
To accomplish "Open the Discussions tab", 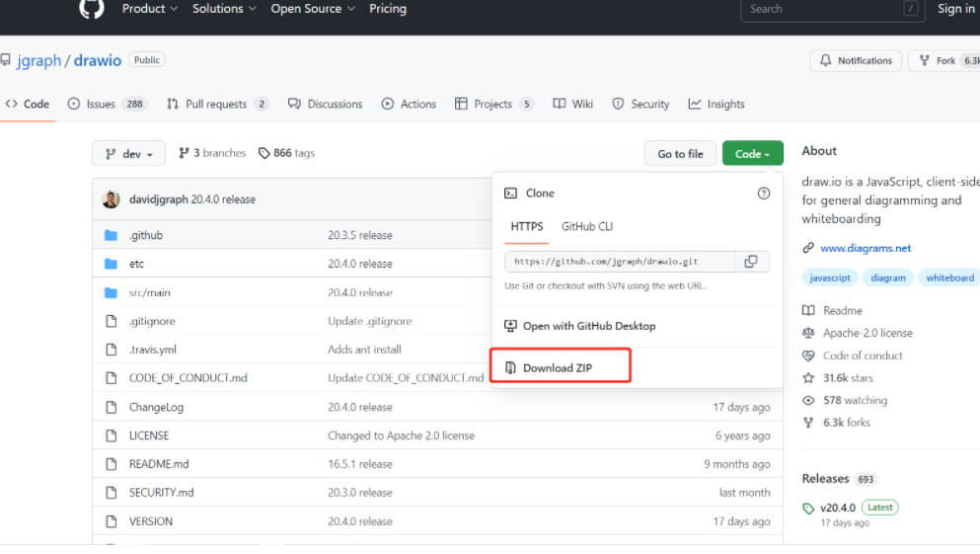I will (325, 104).
